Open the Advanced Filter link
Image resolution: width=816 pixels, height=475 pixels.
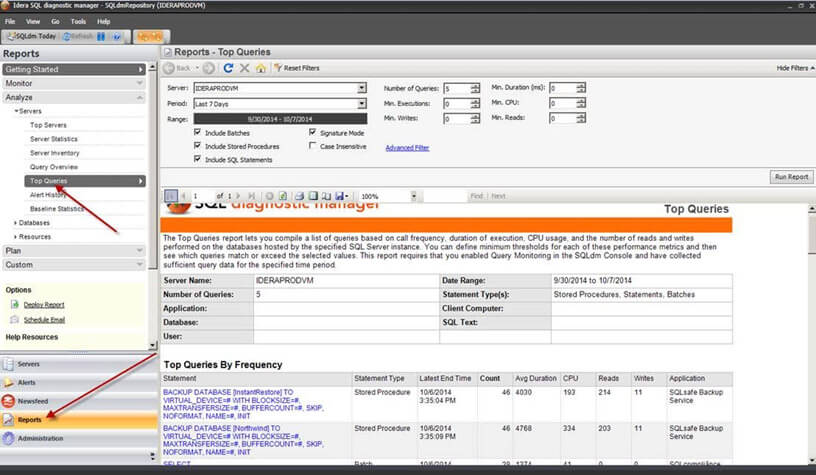407,148
